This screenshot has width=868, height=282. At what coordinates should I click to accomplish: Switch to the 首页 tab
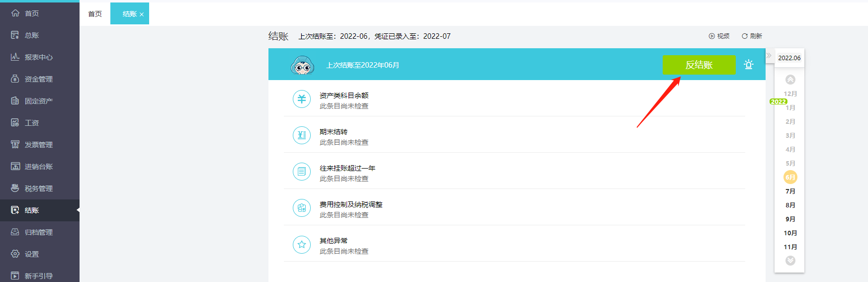pos(95,14)
